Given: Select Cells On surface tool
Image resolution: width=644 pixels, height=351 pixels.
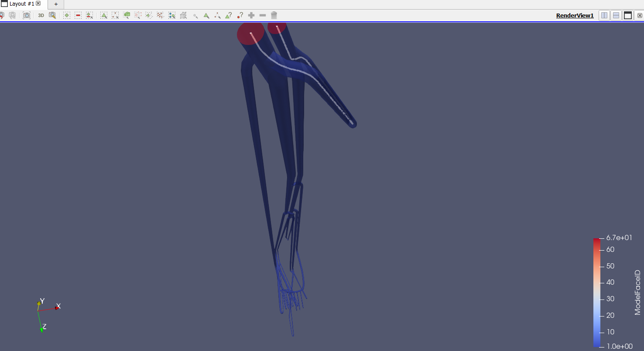Looking at the screenshot, I should tap(103, 15).
